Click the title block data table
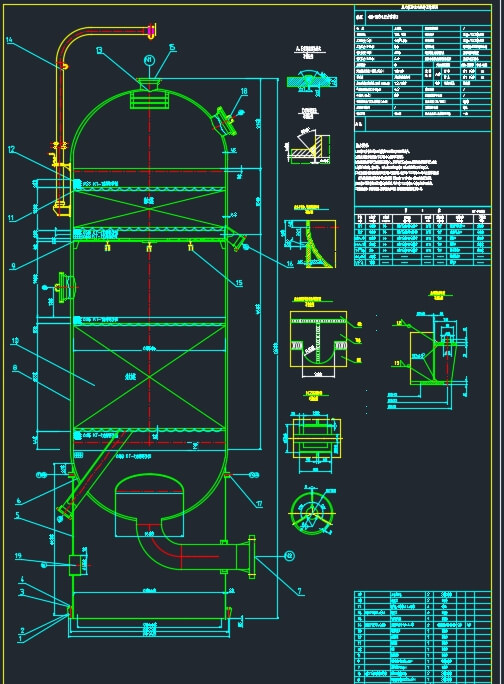The image size is (504, 684). pyautogui.click(x=423, y=70)
